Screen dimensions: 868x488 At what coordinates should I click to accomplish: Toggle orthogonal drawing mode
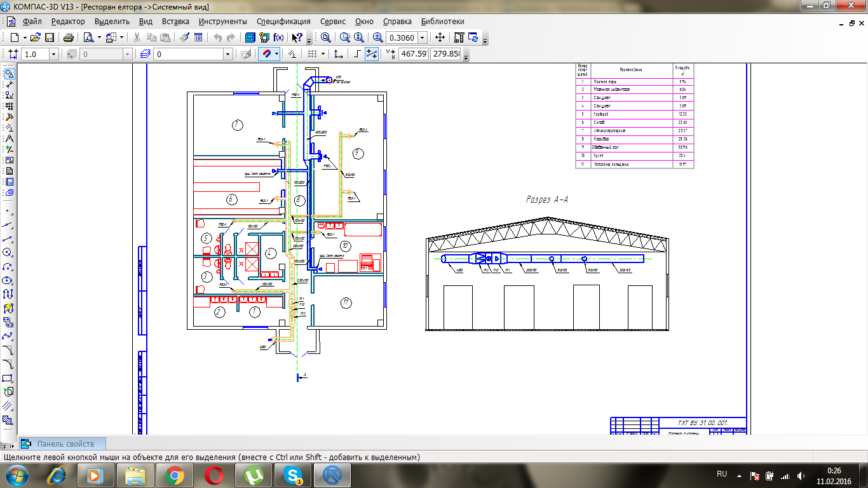pos(358,55)
